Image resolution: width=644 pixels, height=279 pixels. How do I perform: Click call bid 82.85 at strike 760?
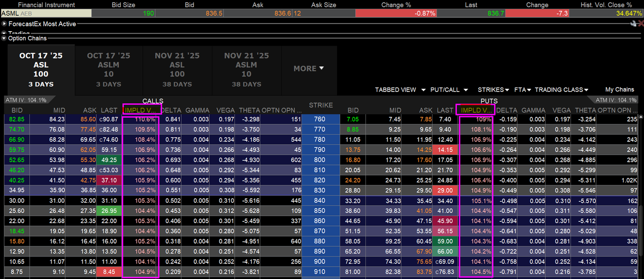pos(17,119)
